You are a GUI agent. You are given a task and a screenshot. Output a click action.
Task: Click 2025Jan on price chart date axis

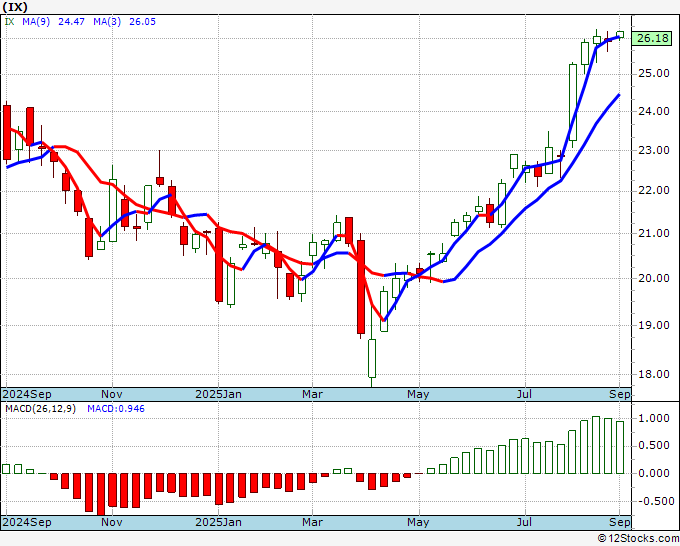pyautogui.click(x=218, y=394)
